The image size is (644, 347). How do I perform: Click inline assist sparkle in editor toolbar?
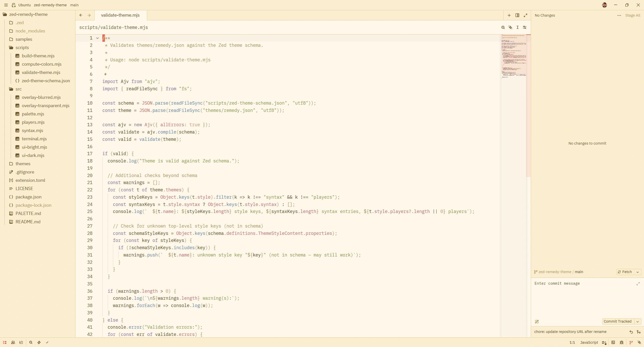pyautogui.click(x=510, y=27)
